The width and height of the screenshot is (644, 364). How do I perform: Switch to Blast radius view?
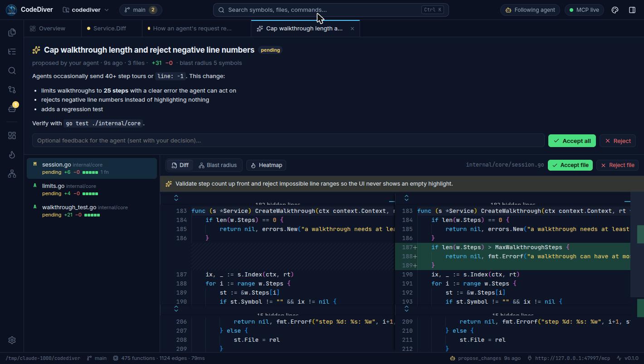pos(218,165)
